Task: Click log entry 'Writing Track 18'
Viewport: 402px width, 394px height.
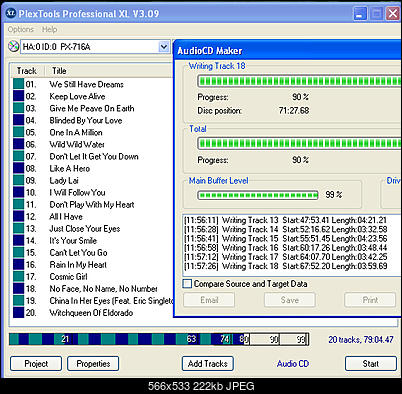Action: coord(285,266)
